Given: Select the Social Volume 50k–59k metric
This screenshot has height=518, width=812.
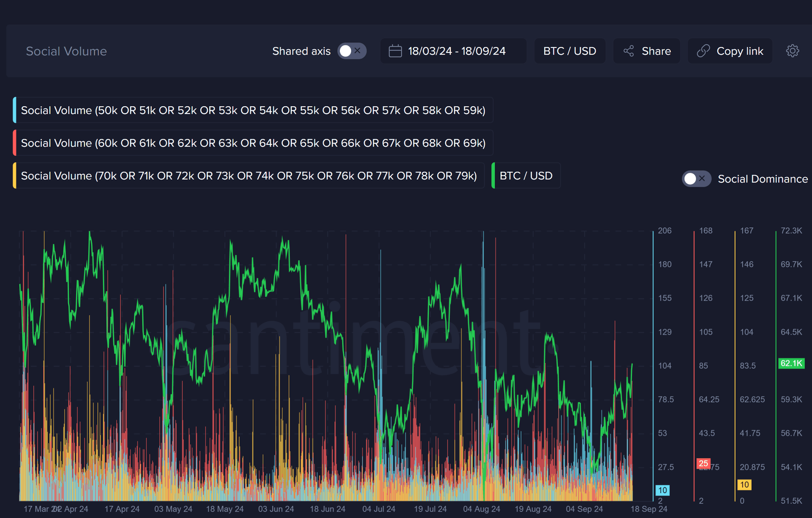Looking at the screenshot, I should pyautogui.click(x=253, y=110).
